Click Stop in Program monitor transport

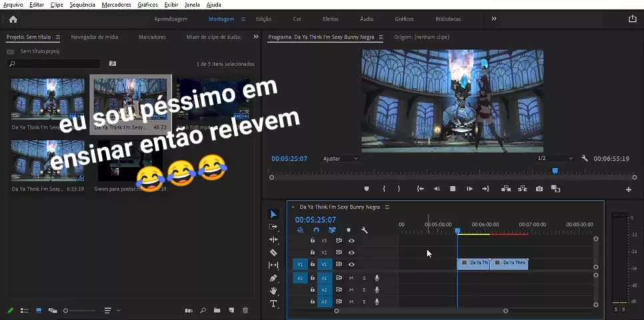coord(453,189)
